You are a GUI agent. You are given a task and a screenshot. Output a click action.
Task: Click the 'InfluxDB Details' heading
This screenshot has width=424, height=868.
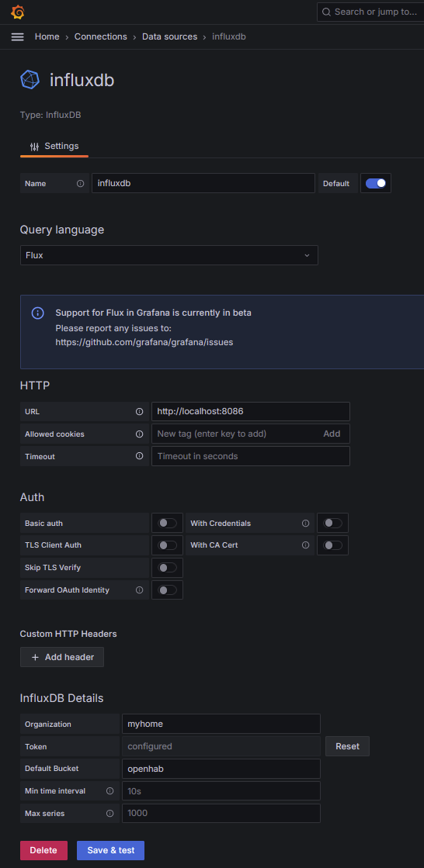pos(61,698)
